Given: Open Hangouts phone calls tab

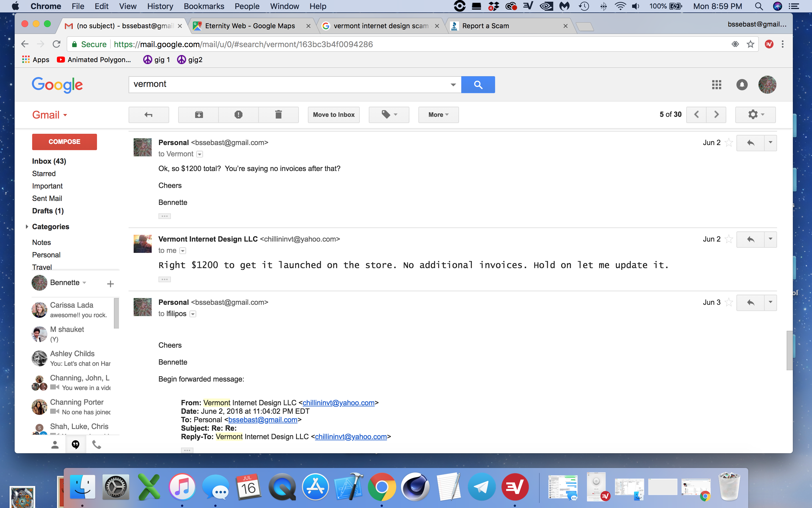Looking at the screenshot, I should pos(97,445).
